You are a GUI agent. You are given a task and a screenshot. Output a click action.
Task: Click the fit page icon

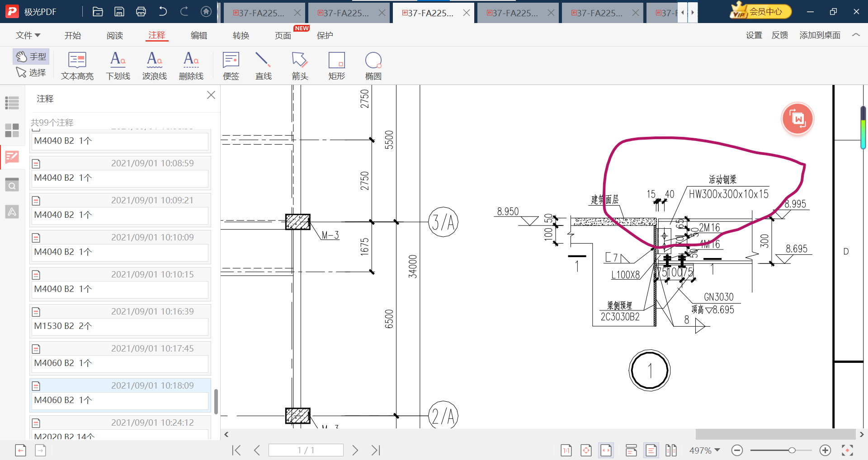[x=586, y=450]
